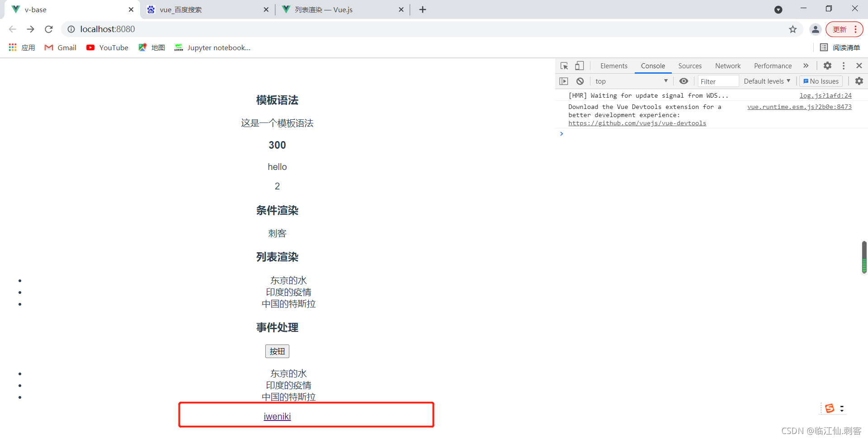Open the YouTube bookmark

(x=107, y=47)
